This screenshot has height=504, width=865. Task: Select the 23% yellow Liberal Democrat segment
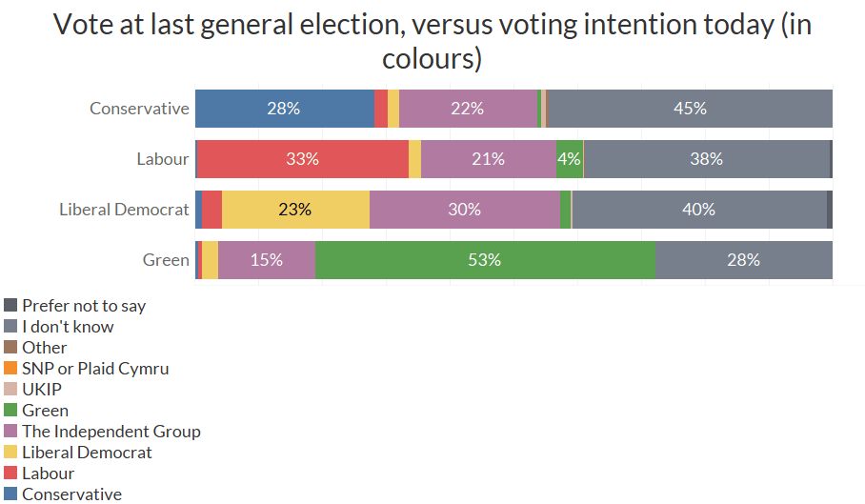(x=295, y=210)
